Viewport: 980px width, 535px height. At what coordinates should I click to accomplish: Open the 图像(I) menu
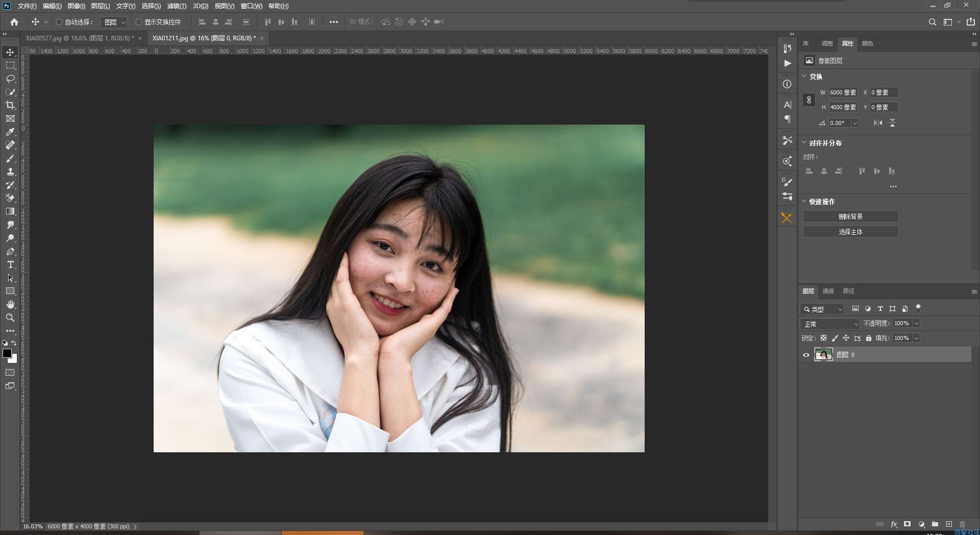pos(77,6)
